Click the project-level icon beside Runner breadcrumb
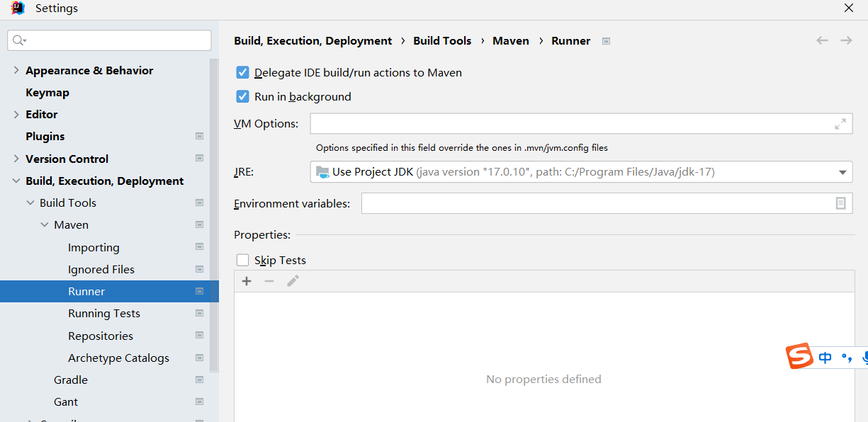Screen dimensions: 868x422 click(x=606, y=41)
